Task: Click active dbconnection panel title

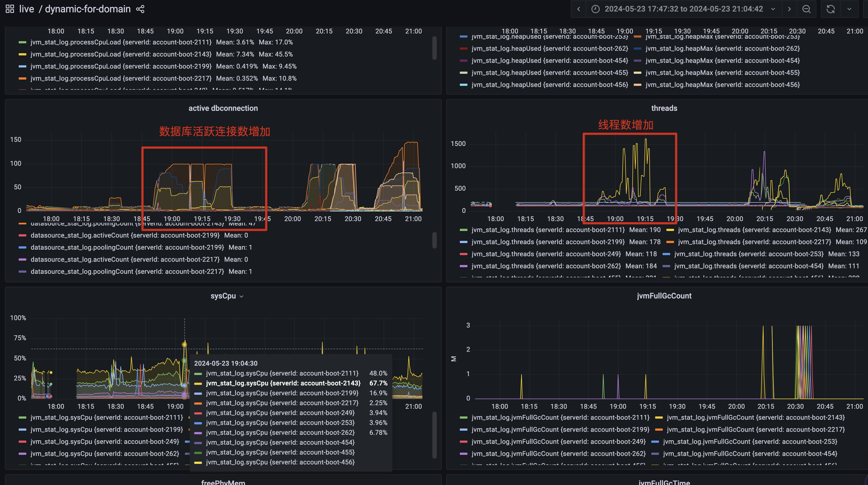Action: pyautogui.click(x=223, y=108)
